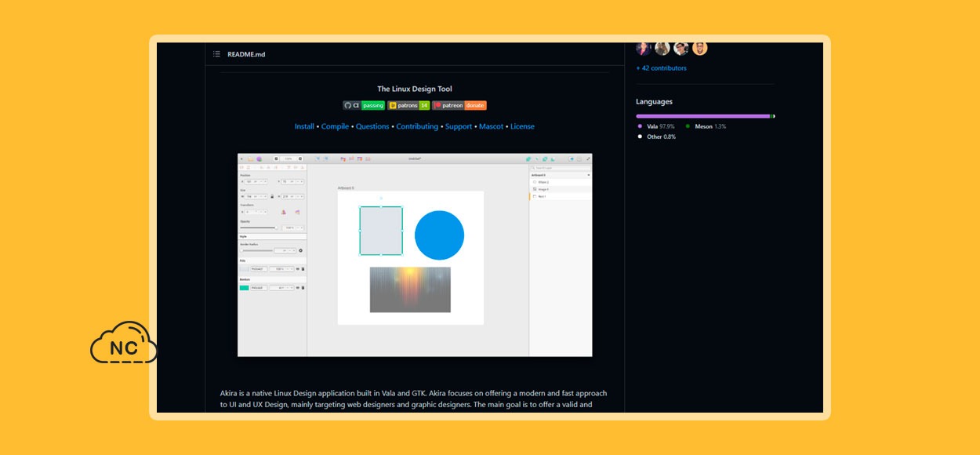Screen dimensions: 980x455
Task: Open the Mascot link
Action: 492,126
